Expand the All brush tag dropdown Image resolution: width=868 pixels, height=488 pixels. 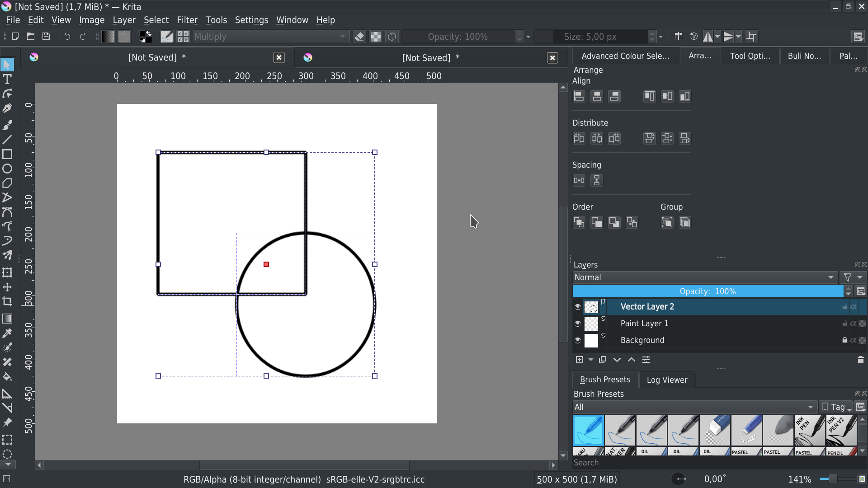pyautogui.click(x=694, y=407)
